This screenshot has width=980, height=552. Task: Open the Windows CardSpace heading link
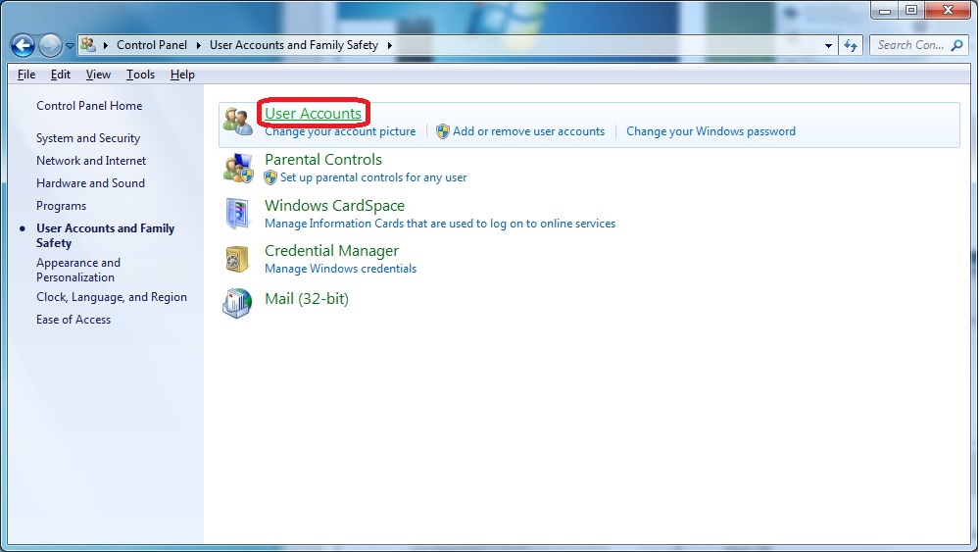click(x=334, y=205)
